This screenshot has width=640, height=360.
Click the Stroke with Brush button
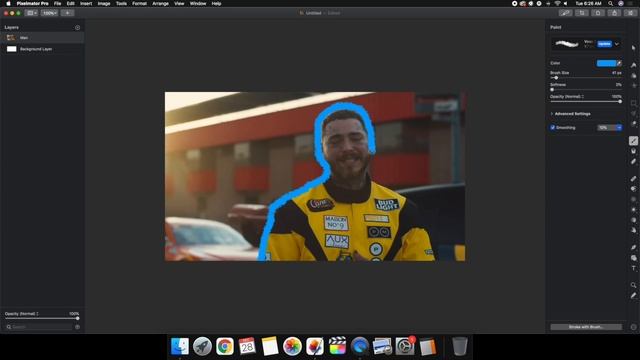586,327
